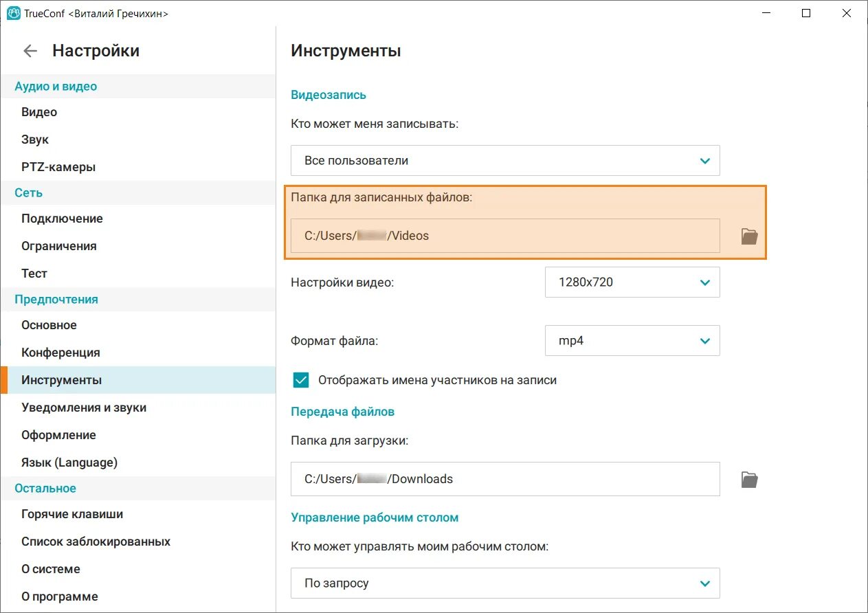Go to the Тест section

click(33, 273)
